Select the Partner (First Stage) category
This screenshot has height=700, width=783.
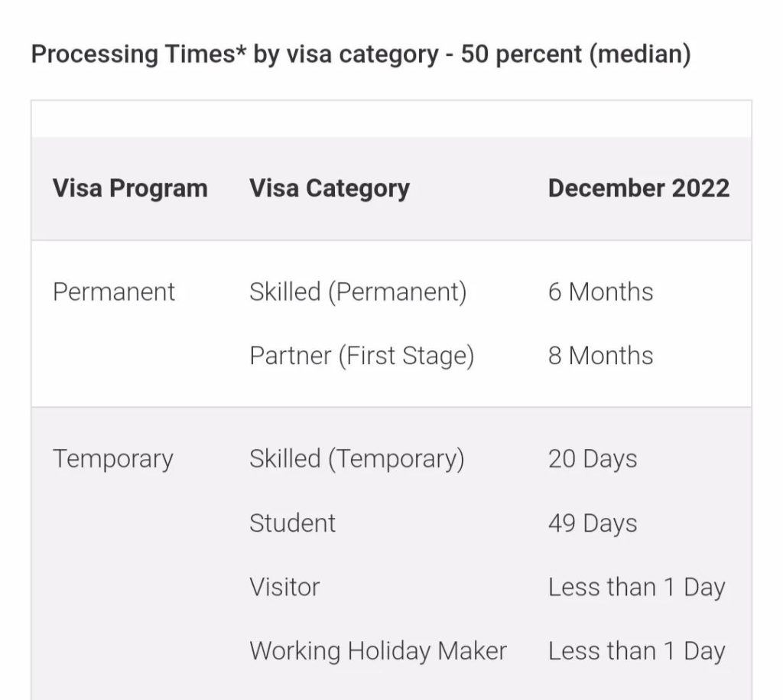362,356
